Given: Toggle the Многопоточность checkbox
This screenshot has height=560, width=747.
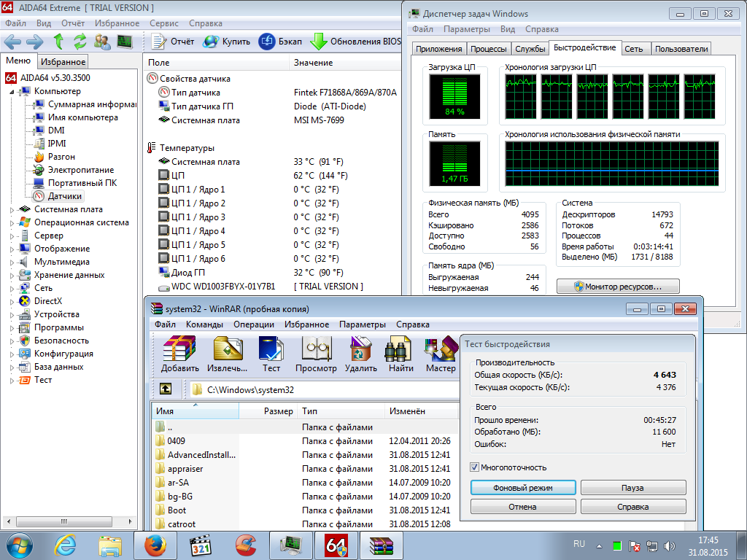Looking at the screenshot, I should [x=474, y=467].
